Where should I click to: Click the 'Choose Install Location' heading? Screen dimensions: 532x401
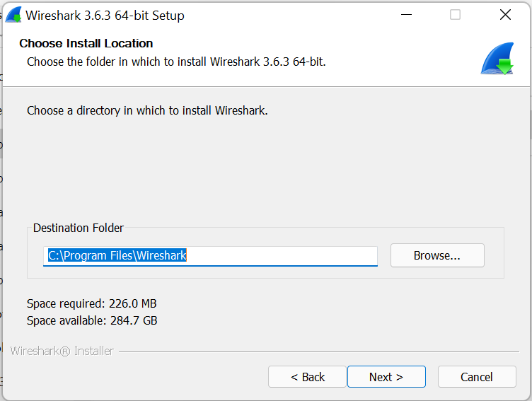click(86, 43)
